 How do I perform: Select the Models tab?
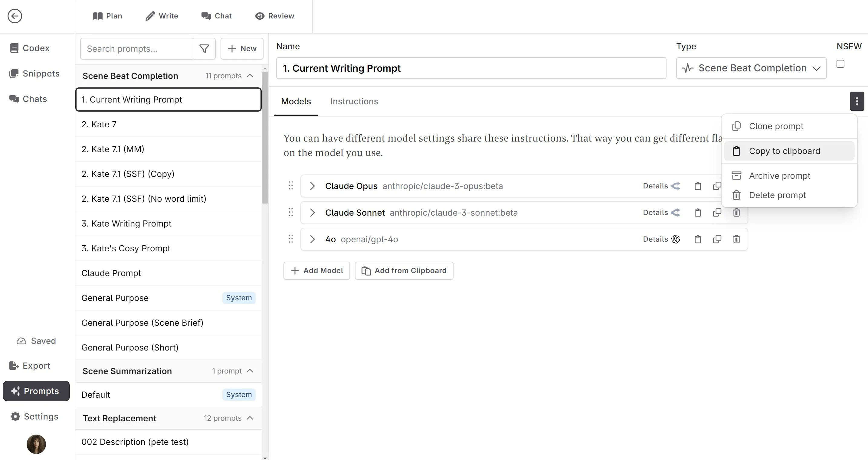pyautogui.click(x=296, y=102)
